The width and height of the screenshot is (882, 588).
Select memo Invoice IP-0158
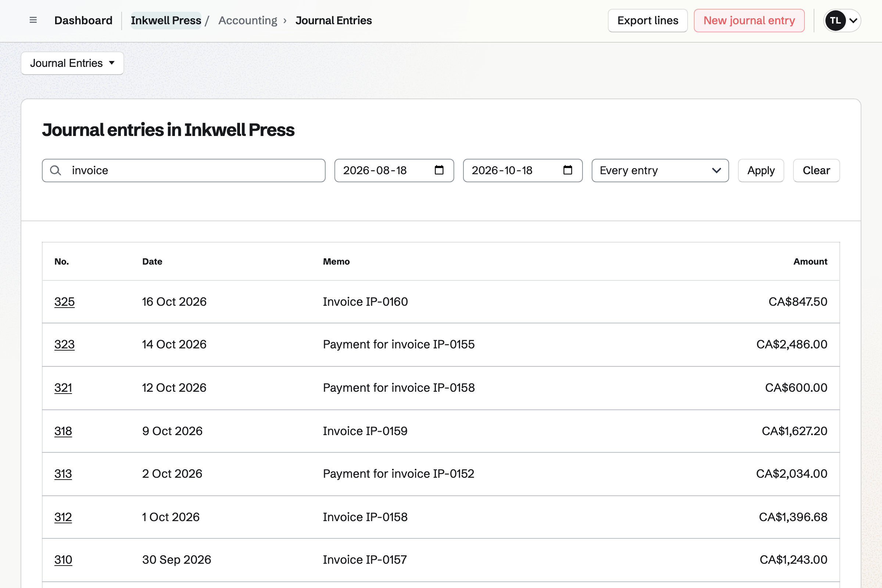(365, 517)
